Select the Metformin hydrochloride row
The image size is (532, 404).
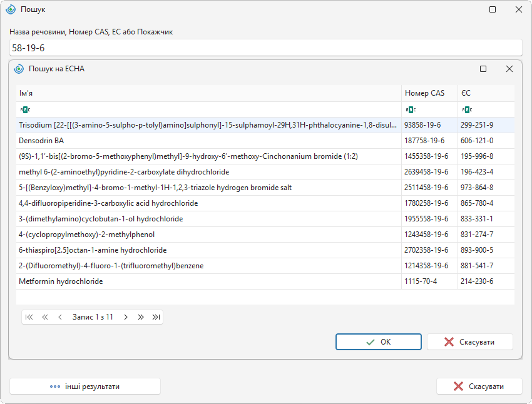tap(265, 281)
